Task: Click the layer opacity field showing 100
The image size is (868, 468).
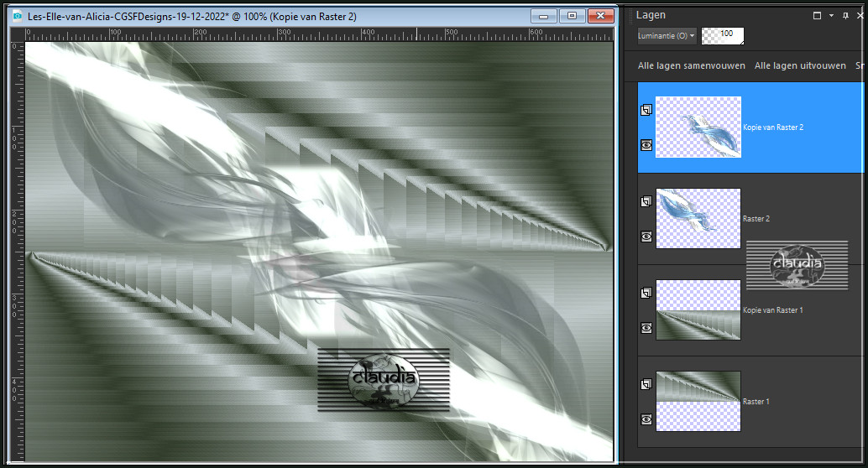Action: (x=723, y=35)
